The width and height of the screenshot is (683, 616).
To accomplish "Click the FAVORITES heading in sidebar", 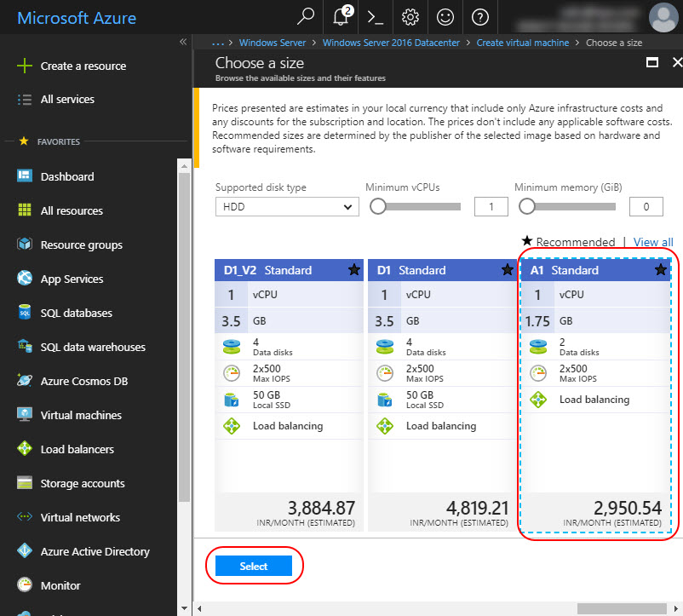I will (x=59, y=141).
